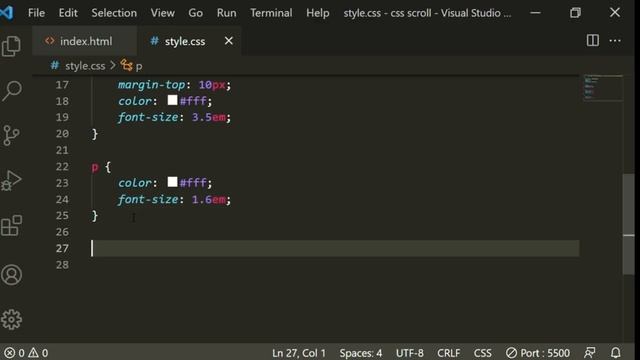Click the VS Code logo icon
This screenshot has height=360, width=640.
tap(7, 13)
